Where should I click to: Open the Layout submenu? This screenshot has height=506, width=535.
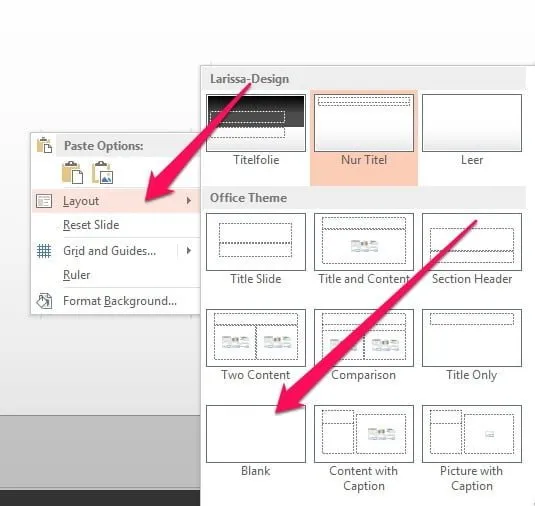tap(116, 201)
